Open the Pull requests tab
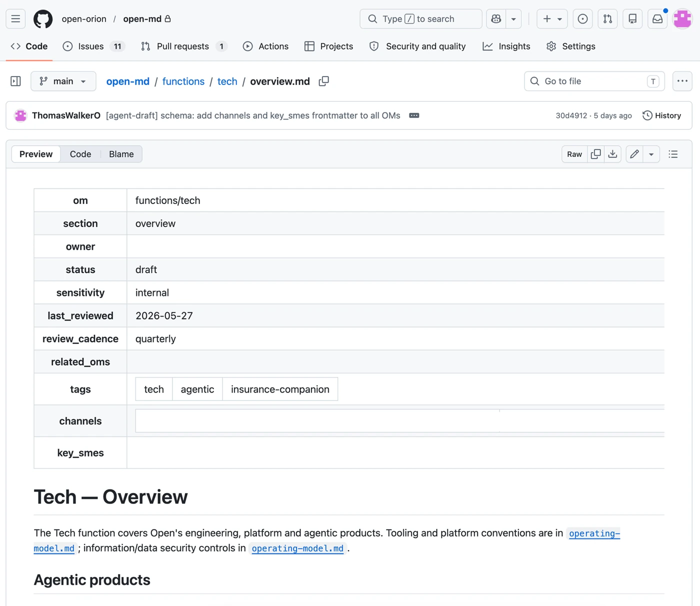The width and height of the screenshot is (700, 606). click(184, 46)
